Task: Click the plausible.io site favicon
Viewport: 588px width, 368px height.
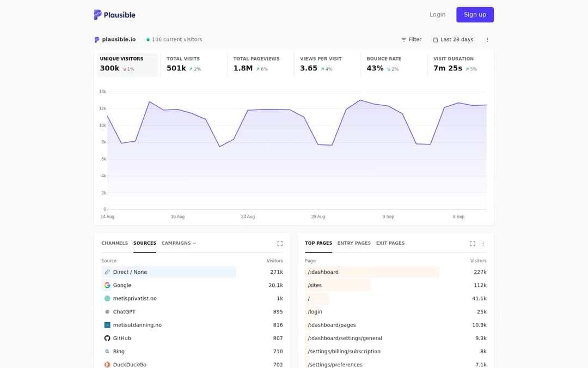Action: [x=97, y=39]
